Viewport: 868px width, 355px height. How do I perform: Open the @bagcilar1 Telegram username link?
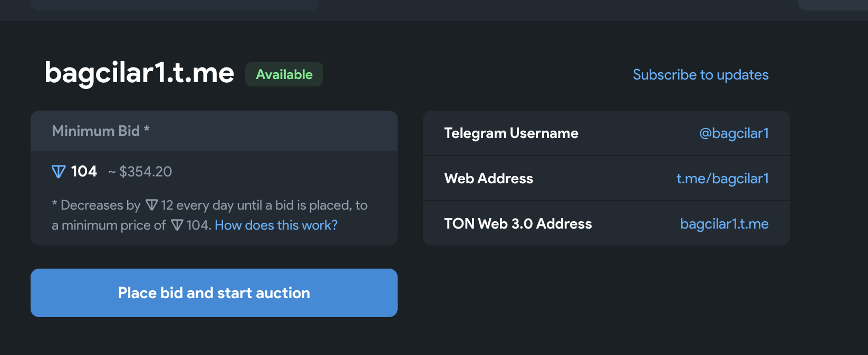(x=734, y=133)
